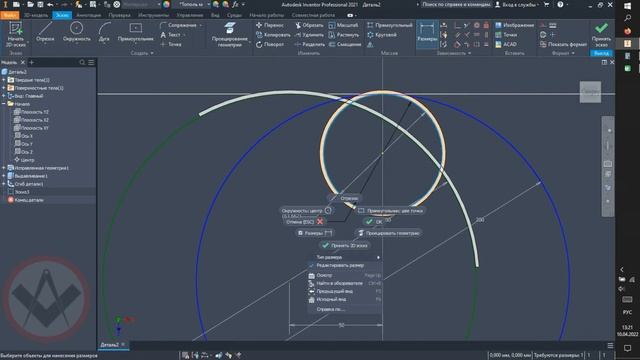Choose the Сопряжение fillet tool
The width and height of the screenshot is (640, 360).
coord(179,25)
